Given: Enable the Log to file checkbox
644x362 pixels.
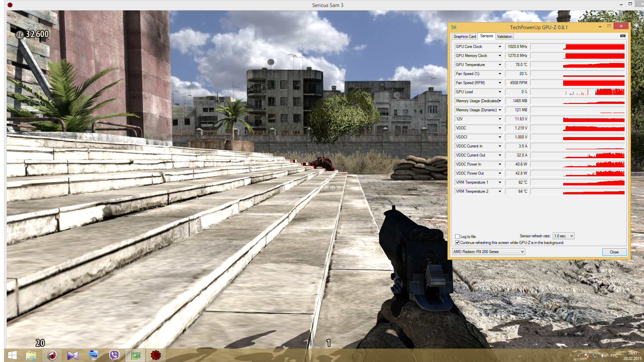Looking at the screenshot, I should (x=457, y=237).
